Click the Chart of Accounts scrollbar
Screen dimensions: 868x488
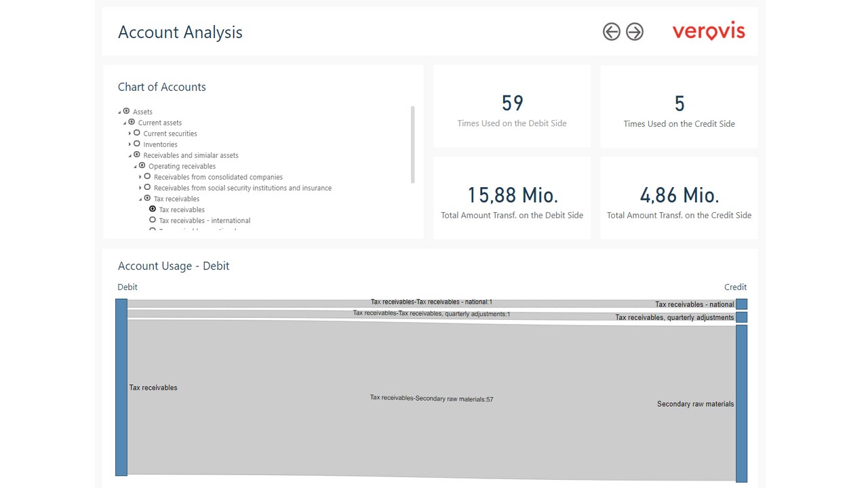tap(413, 144)
